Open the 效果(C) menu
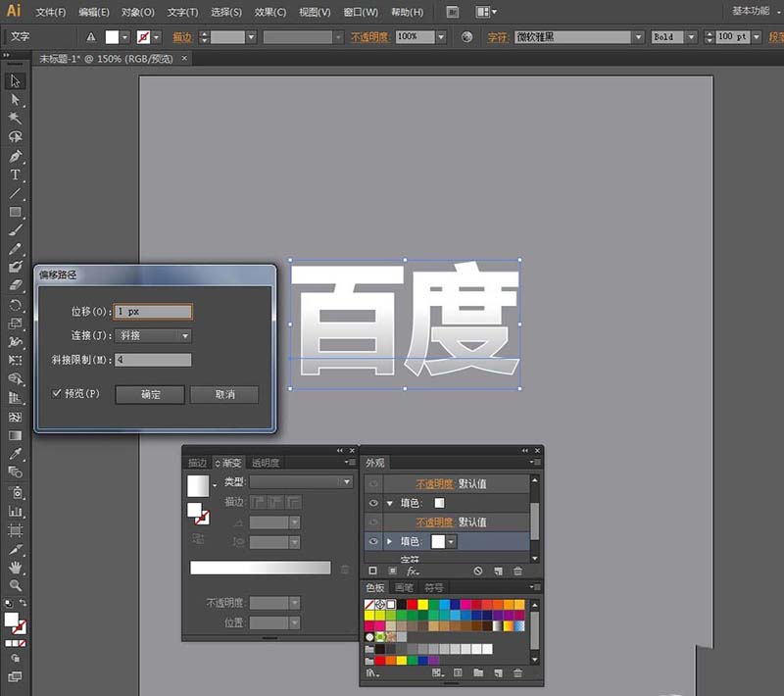Viewport: 784px width, 696px height. [270, 12]
